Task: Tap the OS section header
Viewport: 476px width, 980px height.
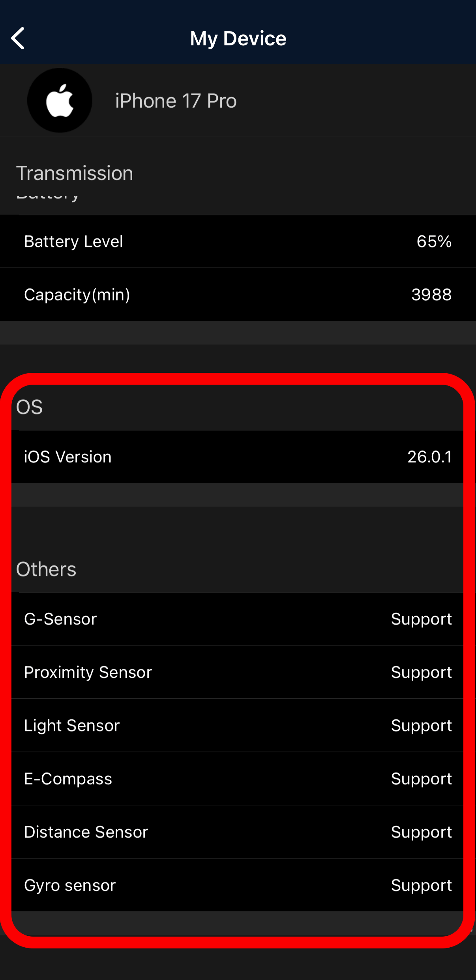Action: tap(30, 407)
